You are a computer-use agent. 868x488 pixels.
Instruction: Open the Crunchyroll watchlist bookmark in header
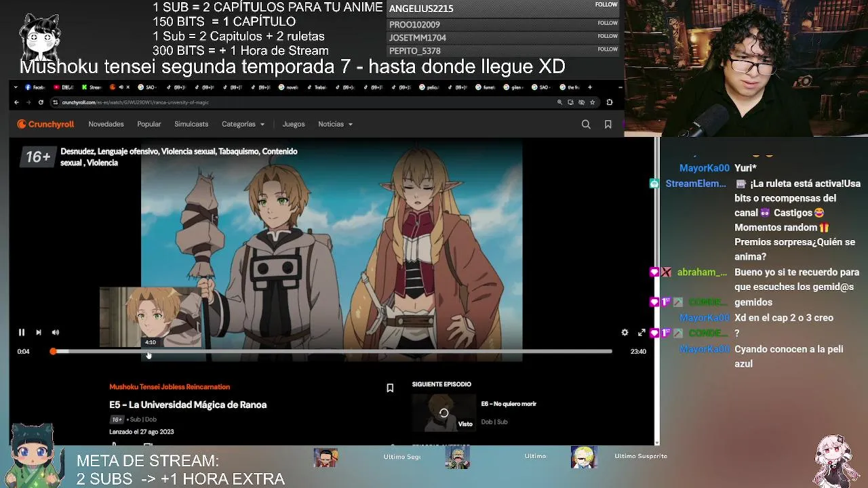pyautogui.click(x=608, y=124)
